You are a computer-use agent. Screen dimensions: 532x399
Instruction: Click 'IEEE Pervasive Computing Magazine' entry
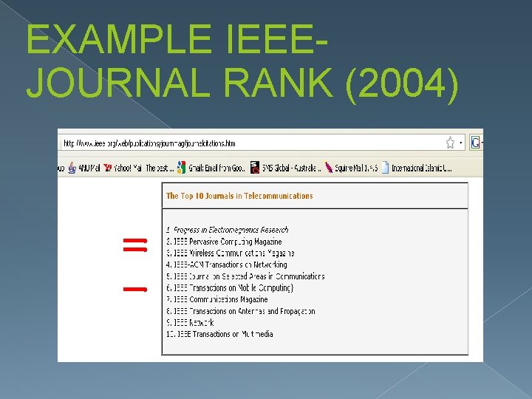tap(224, 242)
